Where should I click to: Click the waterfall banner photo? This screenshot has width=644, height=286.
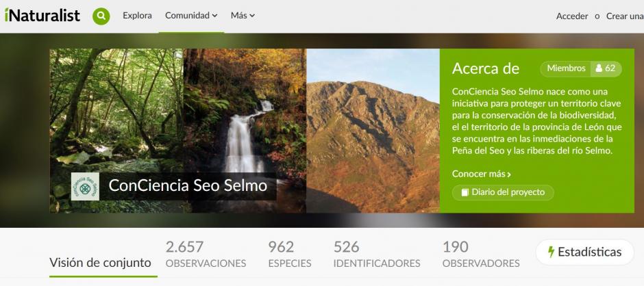[x=245, y=131]
